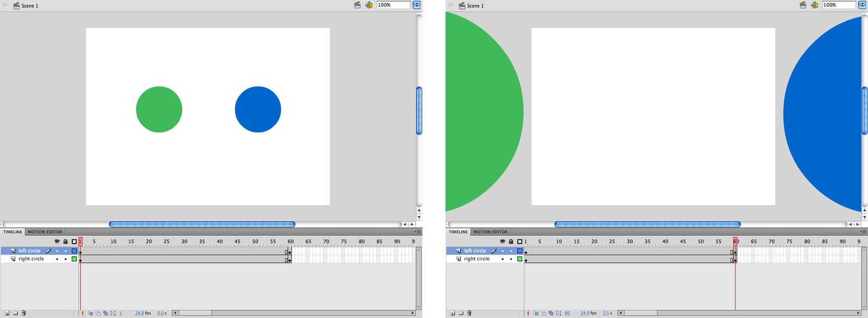The image size is (868, 318).
Task: Open timeline panel options menu in frame-1 timeline
Action: tap(417, 232)
